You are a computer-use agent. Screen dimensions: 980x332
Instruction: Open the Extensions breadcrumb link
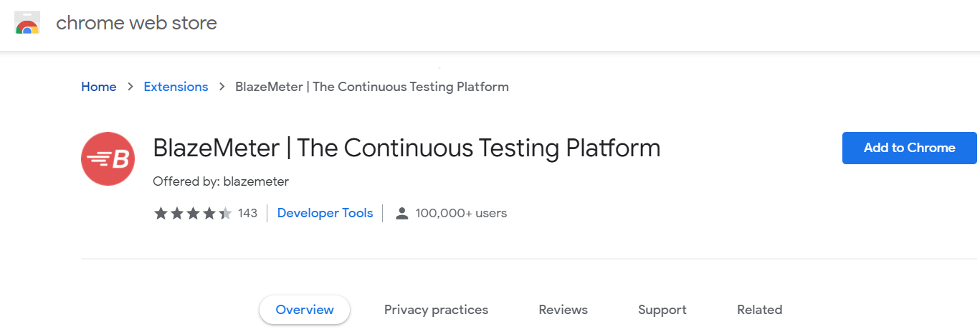click(176, 87)
